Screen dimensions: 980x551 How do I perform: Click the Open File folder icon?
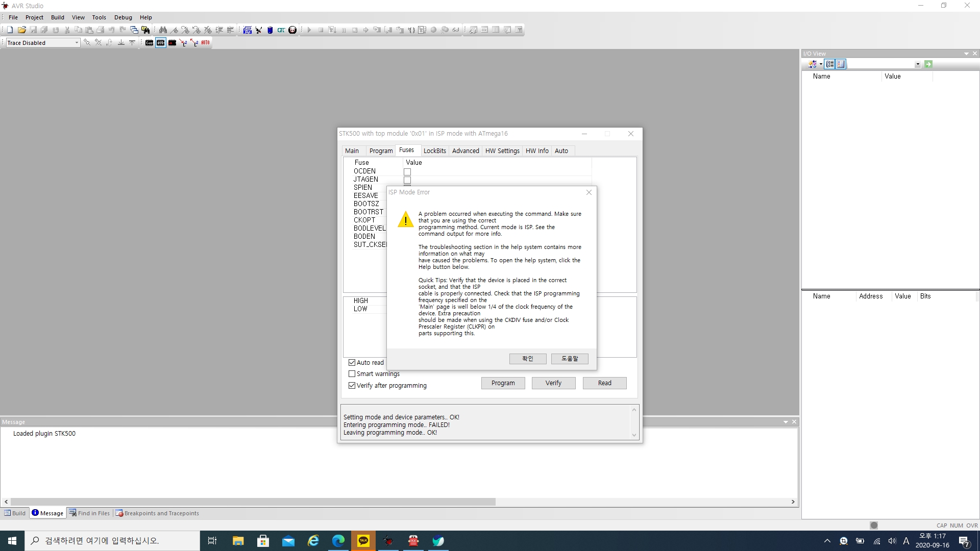21,30
